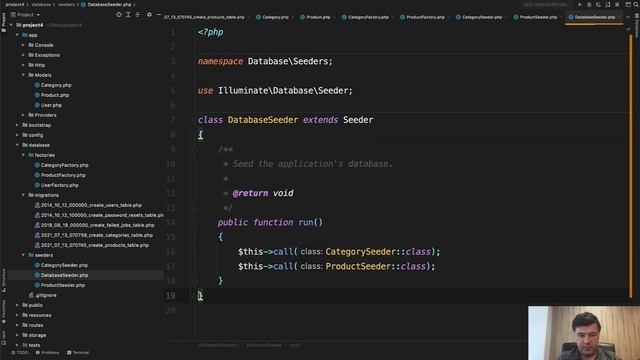Open the Project view dropdown
Screen dimensions: 640x360
pyautogui.click(x=25, y=15)
